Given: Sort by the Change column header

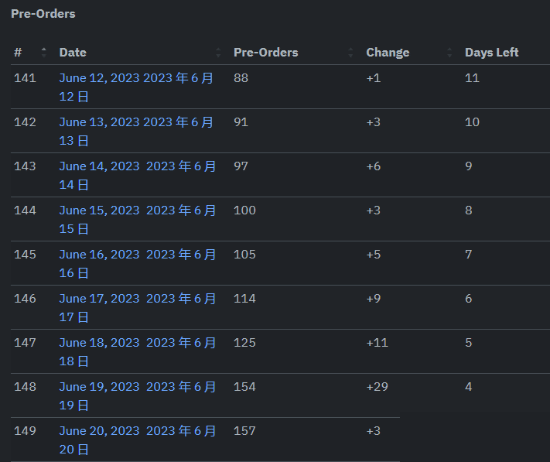Looking at the screenshot, I should tap(388, 53).
